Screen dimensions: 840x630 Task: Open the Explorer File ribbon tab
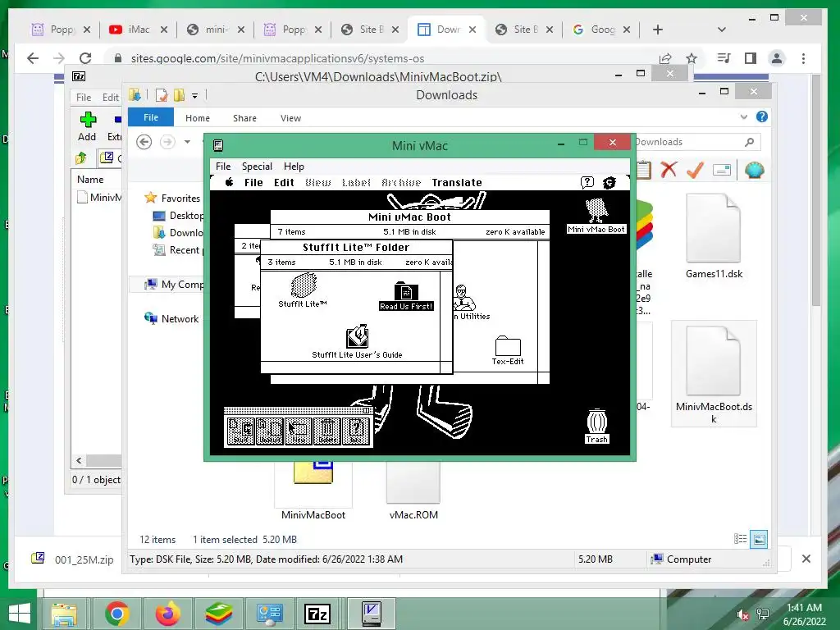(151, 117)
